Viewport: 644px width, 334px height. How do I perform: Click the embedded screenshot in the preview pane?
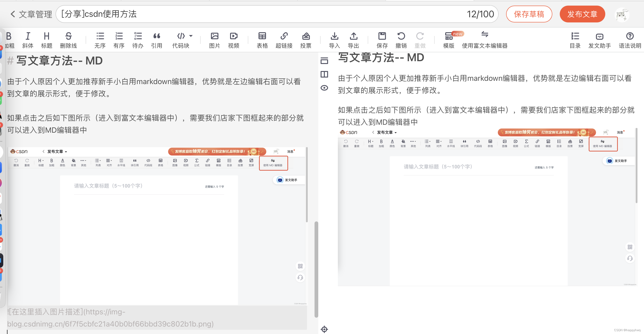[x=487, y=207]
